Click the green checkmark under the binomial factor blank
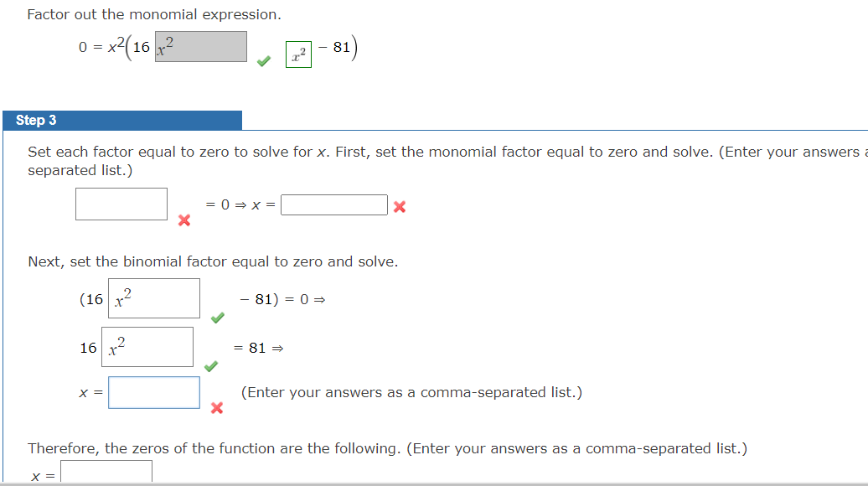The height and width of the screenshot is (486, 868). click(x=219, y=318)
